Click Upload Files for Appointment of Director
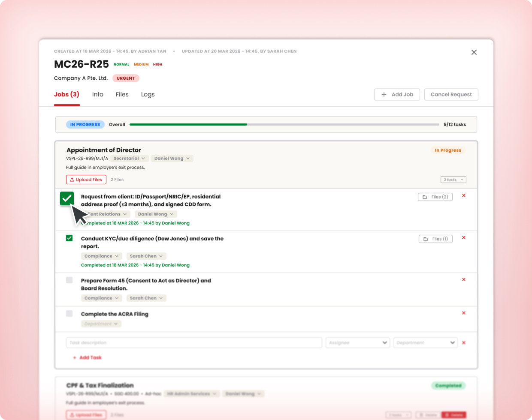The image size is (532, 420). point(86,180)
